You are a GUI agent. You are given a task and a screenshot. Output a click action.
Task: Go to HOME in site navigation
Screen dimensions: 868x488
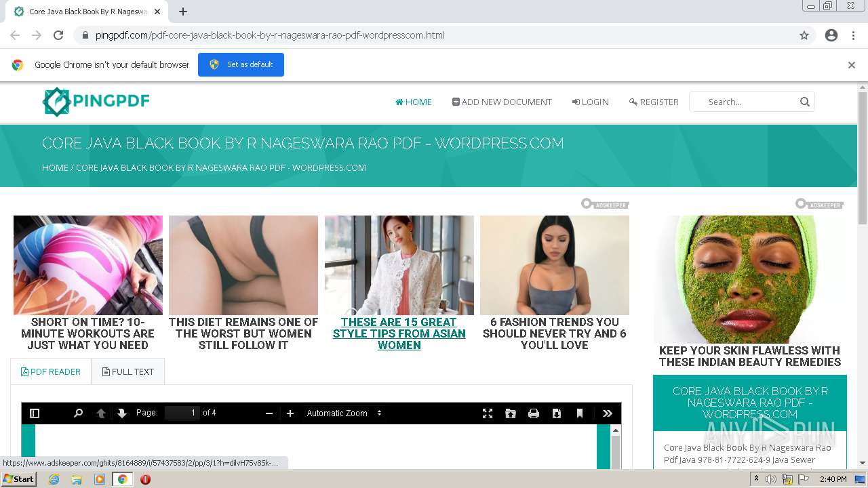point(414,102)
